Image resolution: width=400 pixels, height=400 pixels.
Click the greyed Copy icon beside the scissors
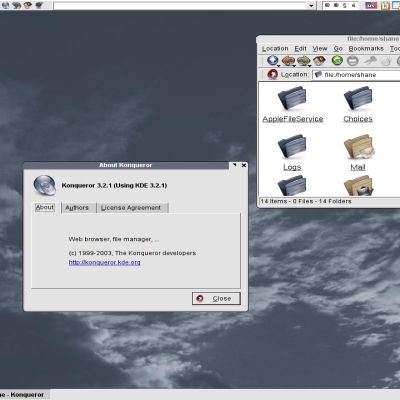coord(386,61)
